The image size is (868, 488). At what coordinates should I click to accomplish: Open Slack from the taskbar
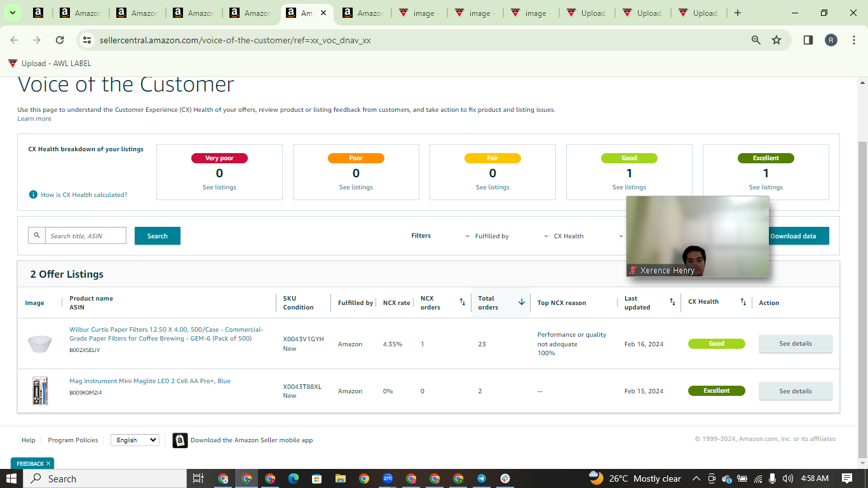pos(505,478)
